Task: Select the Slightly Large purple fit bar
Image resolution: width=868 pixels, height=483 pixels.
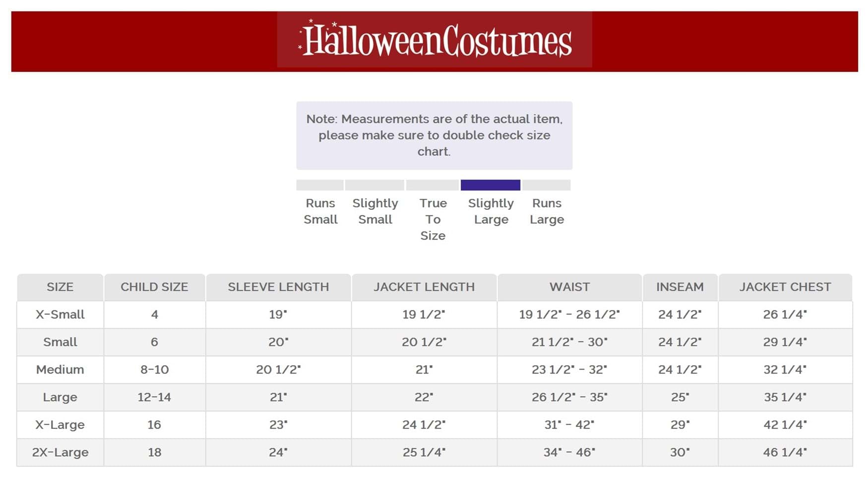Action: tap(491, 185)
